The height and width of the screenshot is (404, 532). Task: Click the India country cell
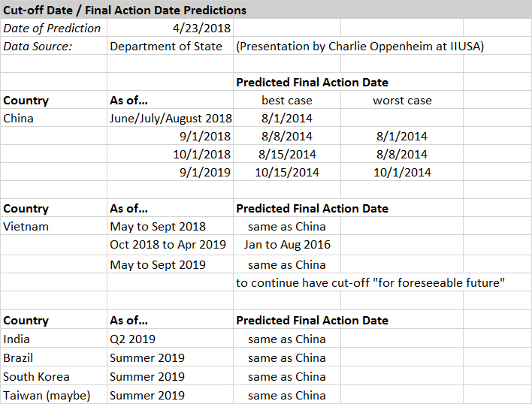[17, 339]
